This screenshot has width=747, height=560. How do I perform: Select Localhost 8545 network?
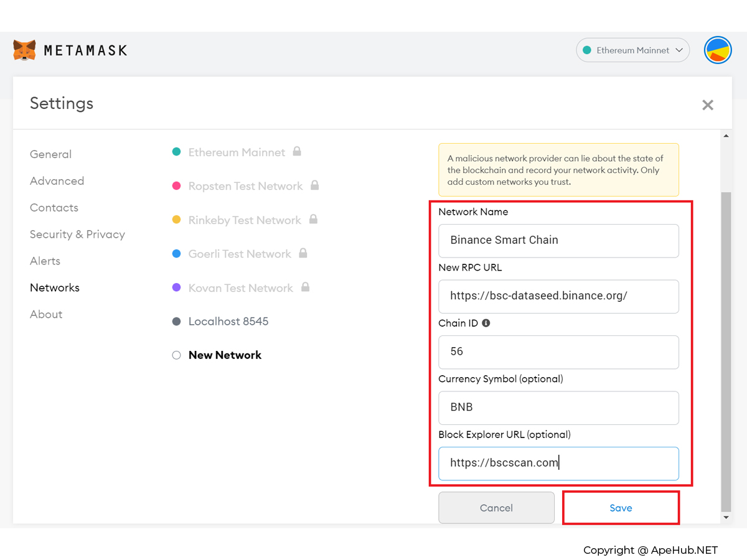(x=228, y=322)
